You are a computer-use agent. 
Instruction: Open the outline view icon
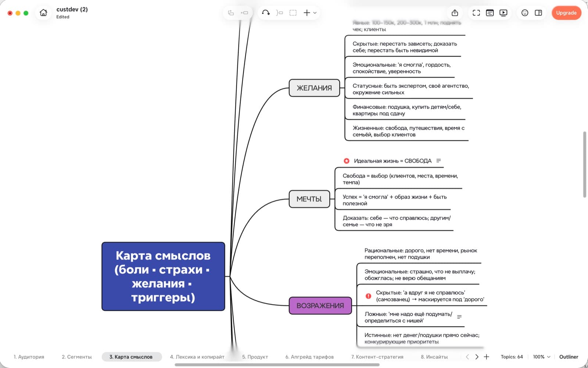490,13
